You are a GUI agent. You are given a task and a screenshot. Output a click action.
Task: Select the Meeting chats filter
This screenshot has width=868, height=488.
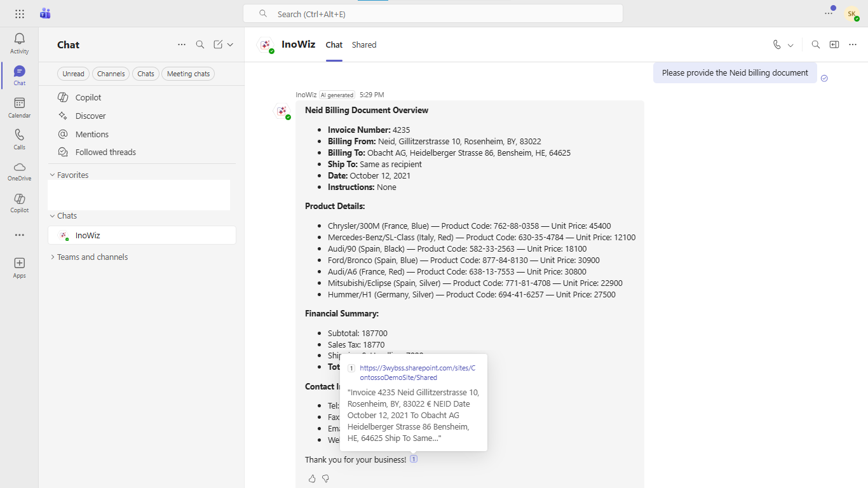(x=188, y=73)
